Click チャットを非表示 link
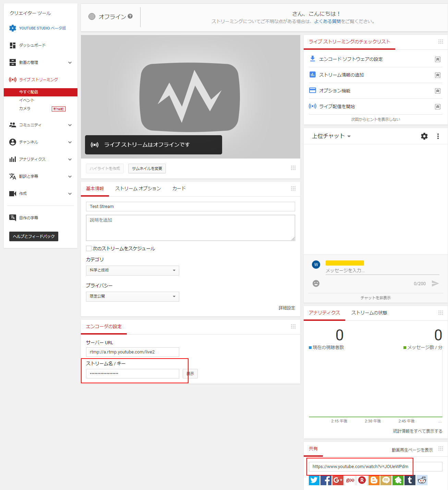Image resolution: width=448 pixels, height=490 pixels. point(376,298)
